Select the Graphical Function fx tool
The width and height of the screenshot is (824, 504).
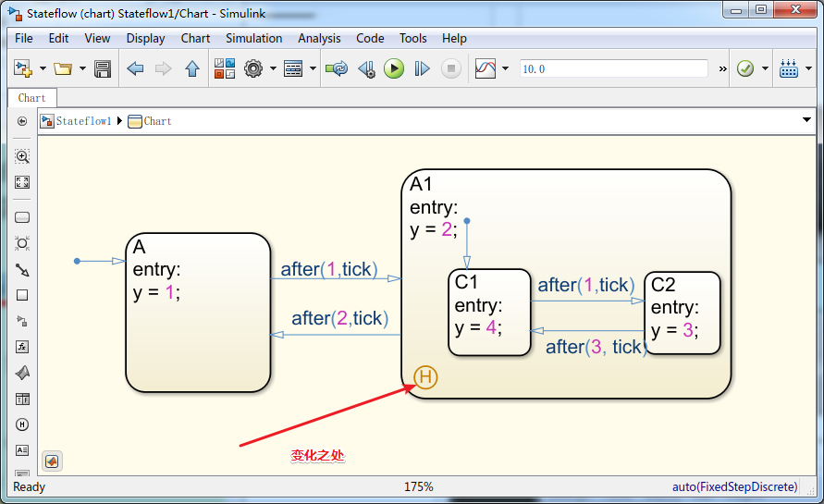pyautogui.click(x=22, y=347)
